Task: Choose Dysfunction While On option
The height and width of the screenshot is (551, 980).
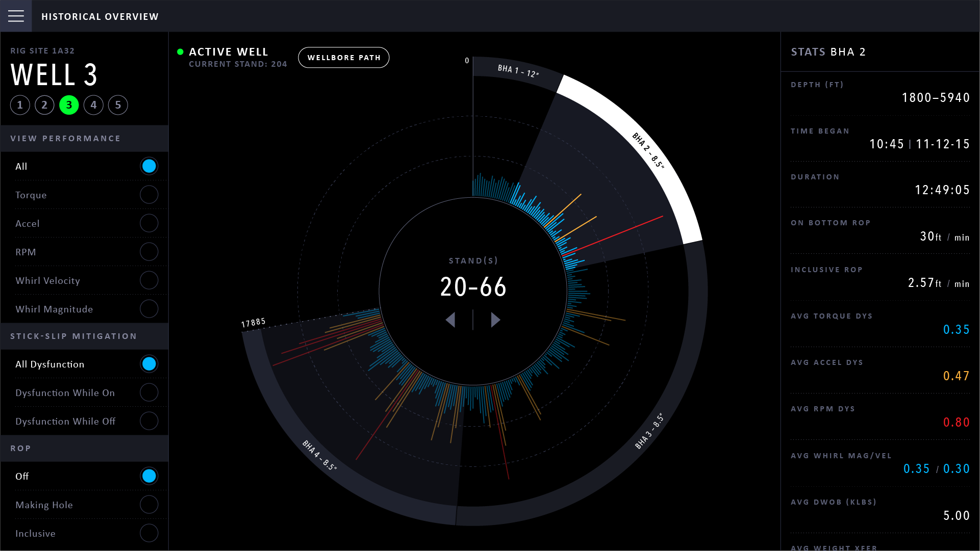Action: 149,392
